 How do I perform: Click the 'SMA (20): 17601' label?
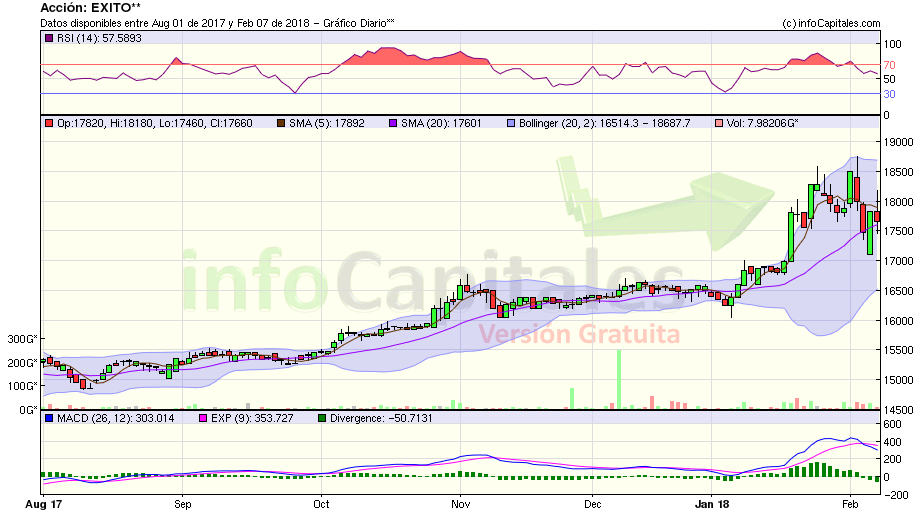click(441, 123)
